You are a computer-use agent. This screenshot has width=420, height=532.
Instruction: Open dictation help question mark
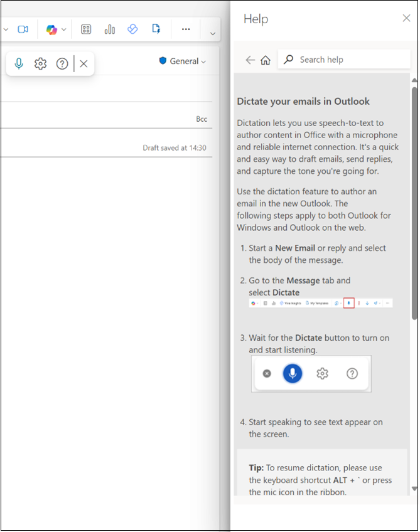[x=62, y=63]
